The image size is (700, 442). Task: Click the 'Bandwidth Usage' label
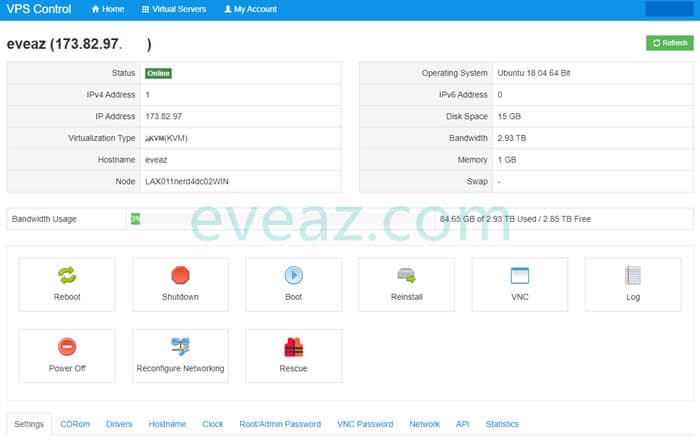[x=44, y=219]
